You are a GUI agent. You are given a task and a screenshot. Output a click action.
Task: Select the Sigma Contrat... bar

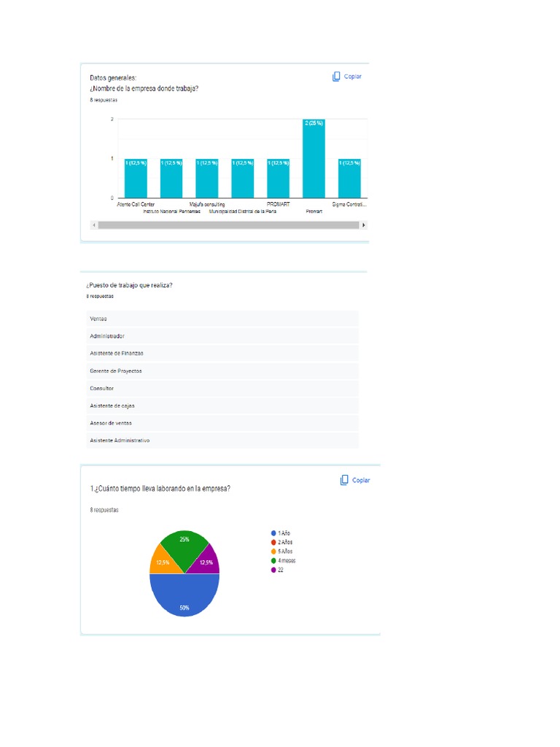point(349,179)
